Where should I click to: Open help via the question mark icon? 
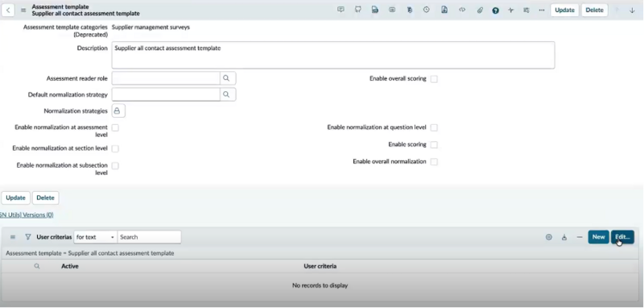click(495, 10)
